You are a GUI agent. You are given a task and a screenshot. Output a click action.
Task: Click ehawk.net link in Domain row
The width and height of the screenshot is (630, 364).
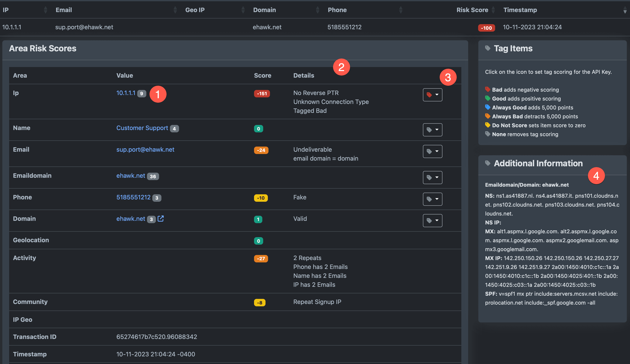pos(130,219)
